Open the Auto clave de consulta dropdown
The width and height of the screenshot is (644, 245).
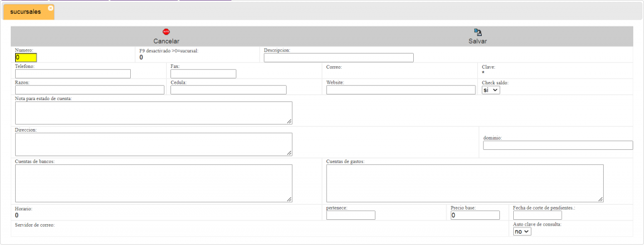522,231
